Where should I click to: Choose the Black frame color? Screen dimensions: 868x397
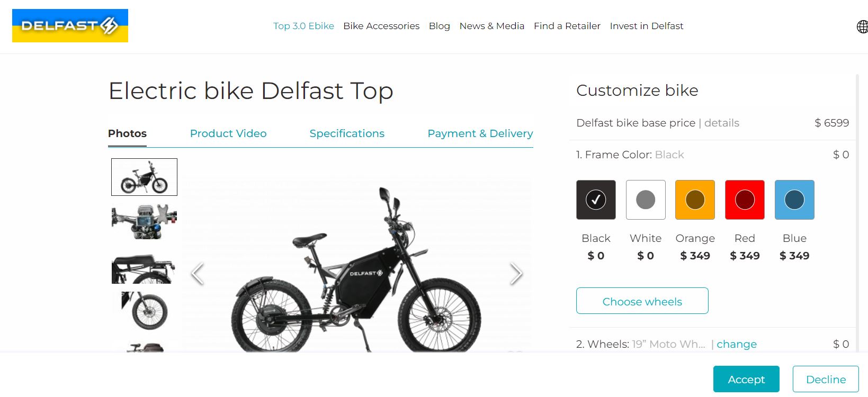click(x=596, y=200)
